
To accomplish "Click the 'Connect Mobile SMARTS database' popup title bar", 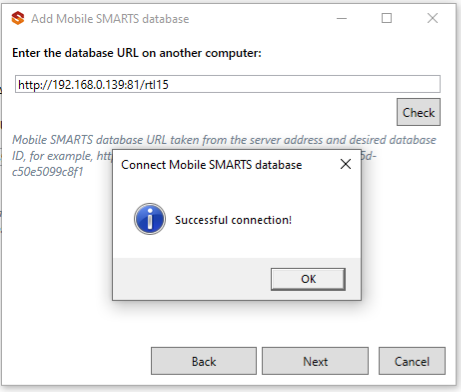I will [x=211, y=165].
